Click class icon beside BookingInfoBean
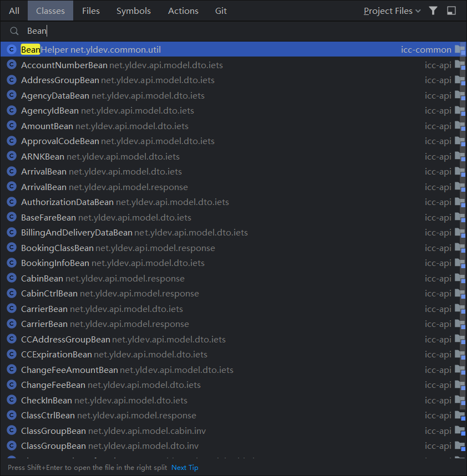Viewport: 467px width, 476px height. coord(12,263)
